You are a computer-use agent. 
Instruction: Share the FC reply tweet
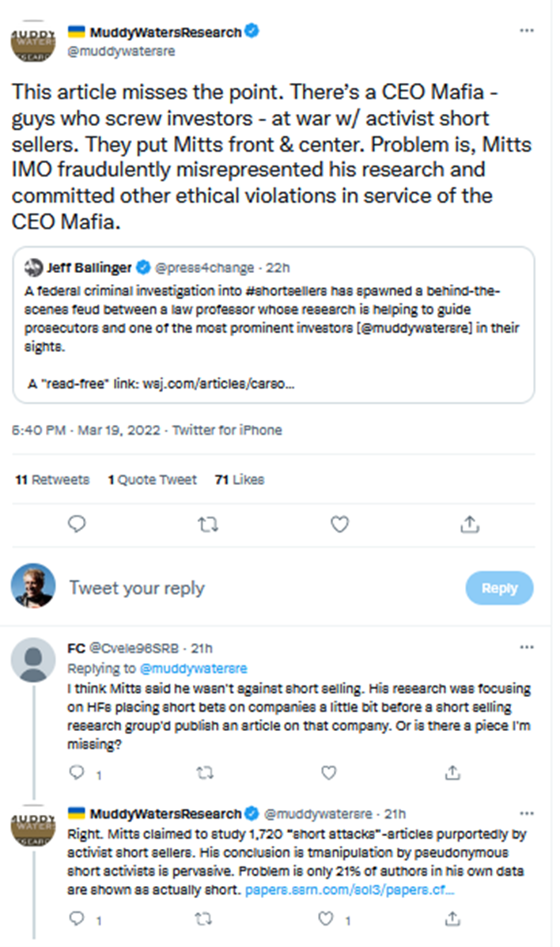(453, 772)
